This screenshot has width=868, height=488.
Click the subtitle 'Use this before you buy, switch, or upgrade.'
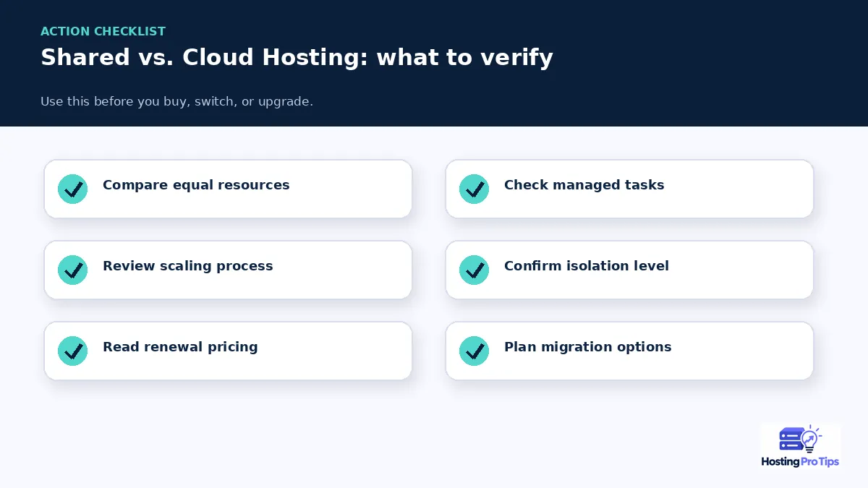tap(176, 102)
